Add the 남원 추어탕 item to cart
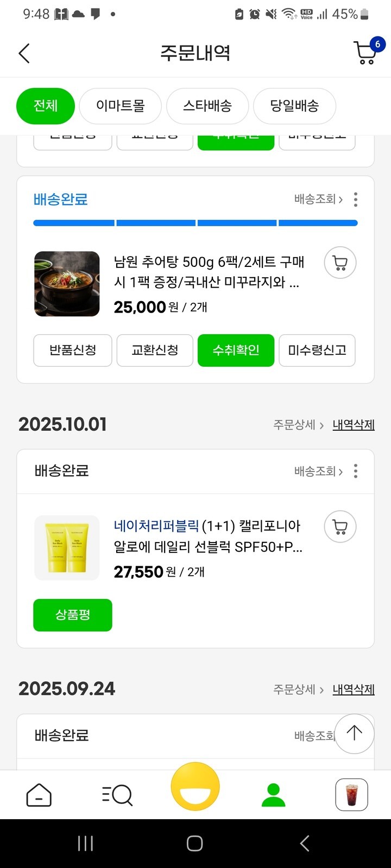The image size is (391, 868). tap(340, 263)
